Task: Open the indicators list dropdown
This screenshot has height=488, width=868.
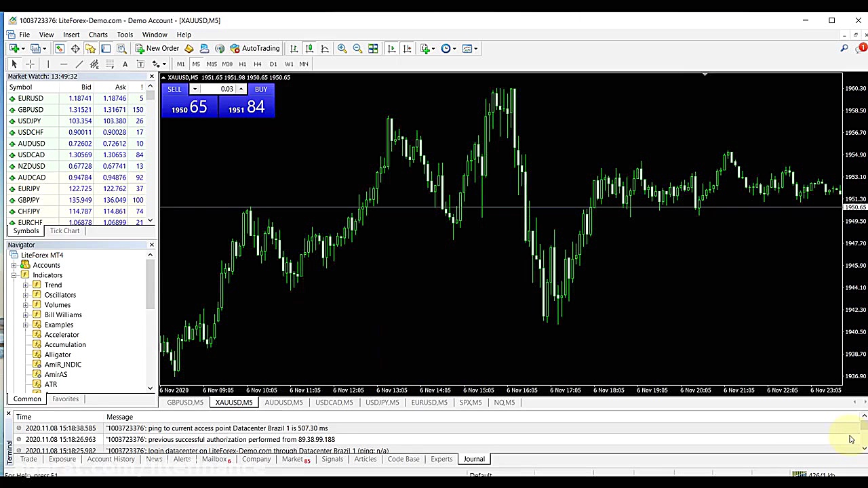Action: [428, 48]
